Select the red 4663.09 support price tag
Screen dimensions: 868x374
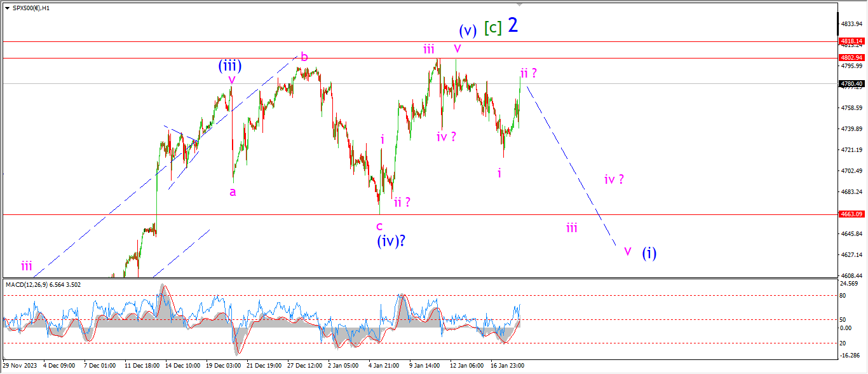pyautogui.click(x=852, y=214)
